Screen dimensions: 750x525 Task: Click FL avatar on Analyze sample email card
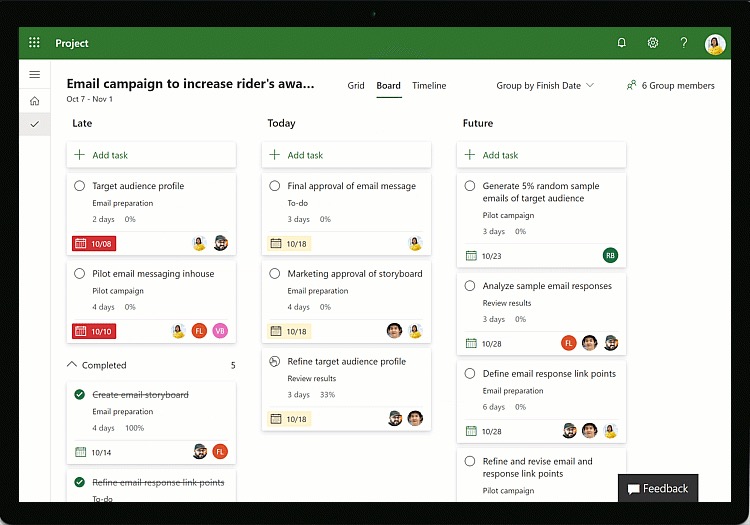tap(568, 343)
